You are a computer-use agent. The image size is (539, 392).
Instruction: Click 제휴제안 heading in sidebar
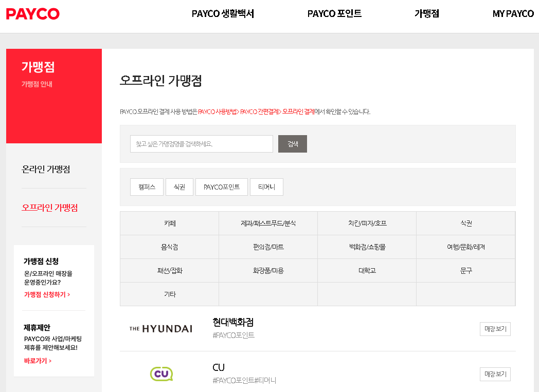point(37,327)
